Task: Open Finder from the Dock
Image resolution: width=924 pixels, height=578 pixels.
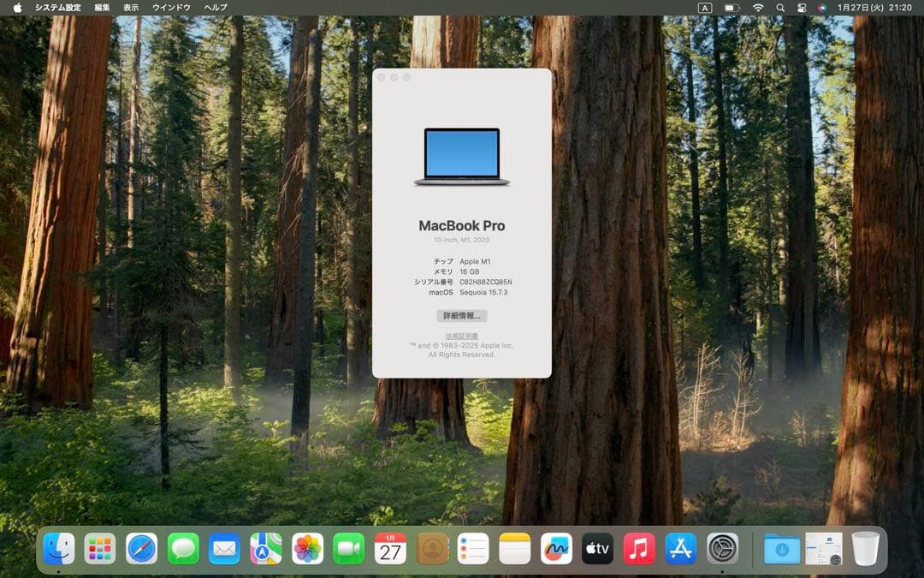Action: [60, 548]
